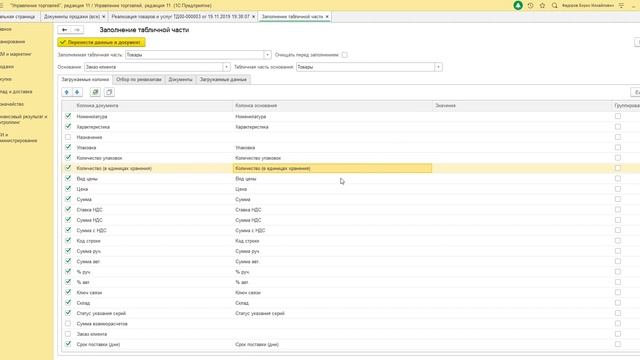This screenshot has width=640, height=360.
Task: Open 'Продажи' section in sidebar
Action: 7,67
